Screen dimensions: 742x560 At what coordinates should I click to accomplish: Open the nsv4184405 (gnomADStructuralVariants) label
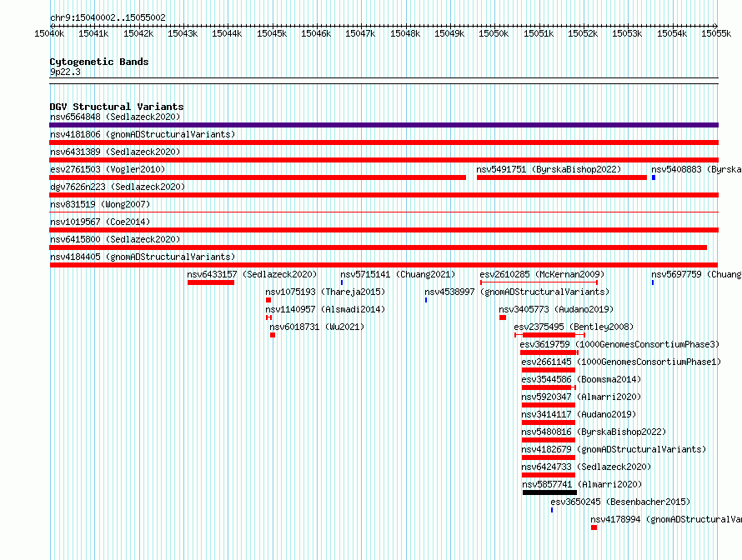143,257
